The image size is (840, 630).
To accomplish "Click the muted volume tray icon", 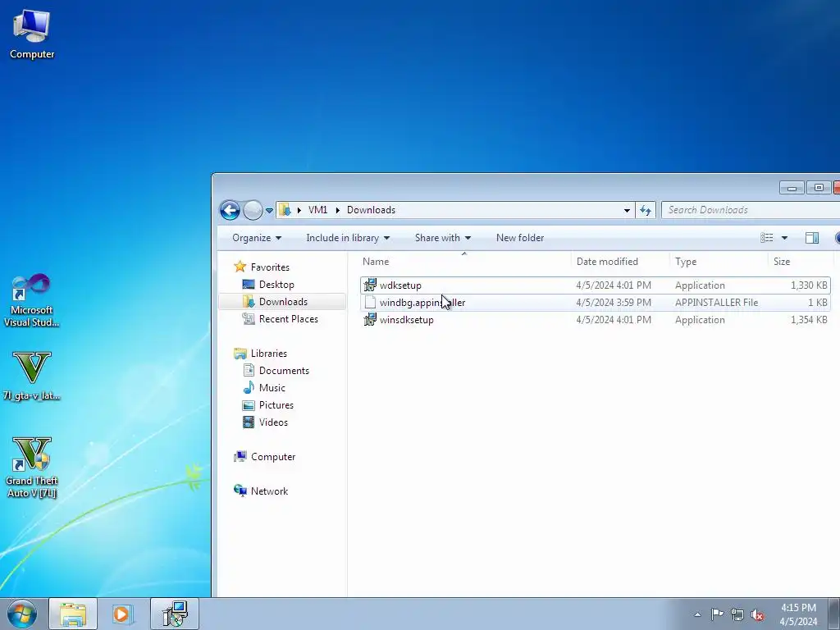I will coord(757,614).
